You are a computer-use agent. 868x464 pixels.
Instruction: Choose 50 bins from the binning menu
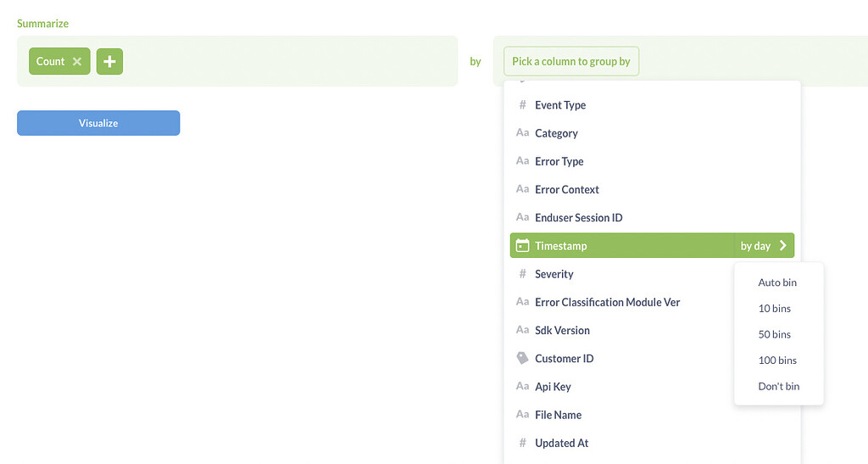[774, 334]
